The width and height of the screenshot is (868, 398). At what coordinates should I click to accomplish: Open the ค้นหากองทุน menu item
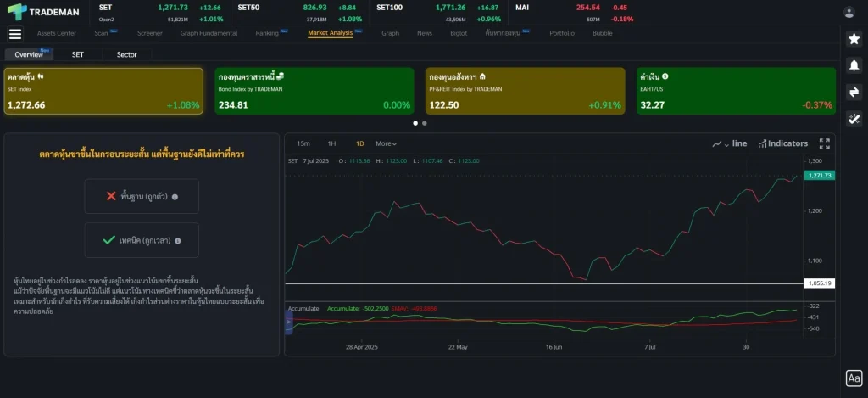(x=504, y=33)
